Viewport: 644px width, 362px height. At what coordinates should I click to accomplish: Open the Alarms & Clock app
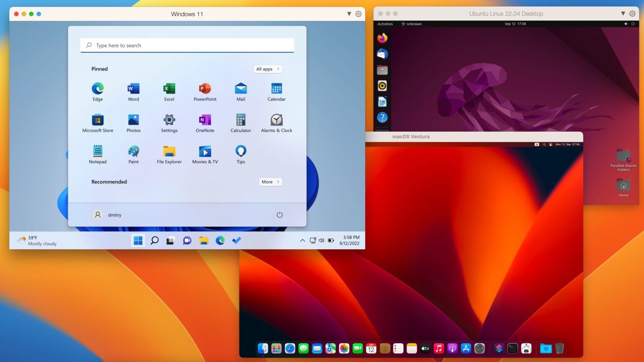pyautogui.click(x=276, y=120)
